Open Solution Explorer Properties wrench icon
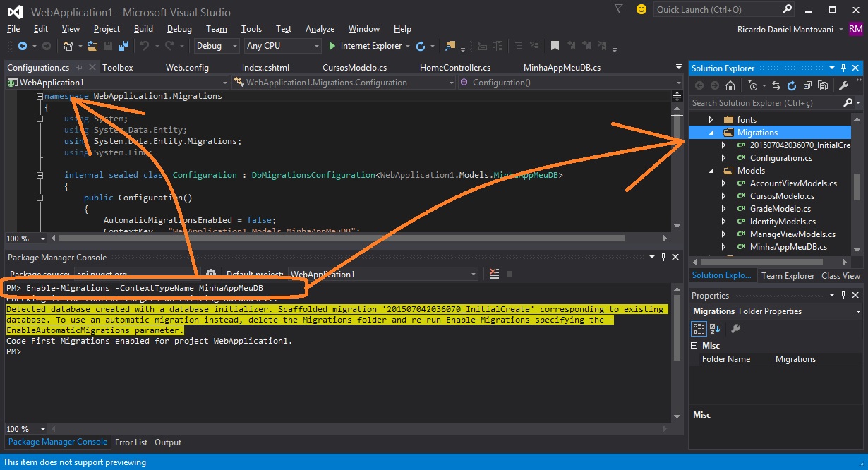Viewport: 868px width, 470px height. pos(843,85)
